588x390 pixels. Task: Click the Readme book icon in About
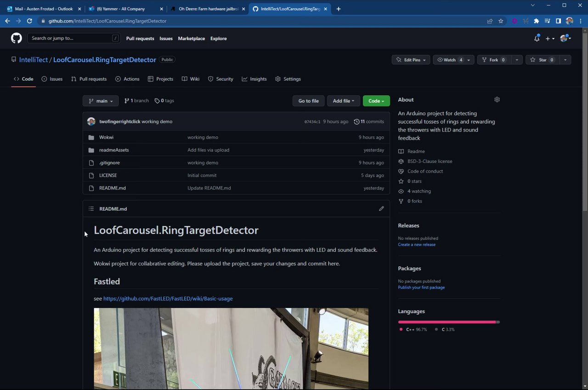click(401, 151)
